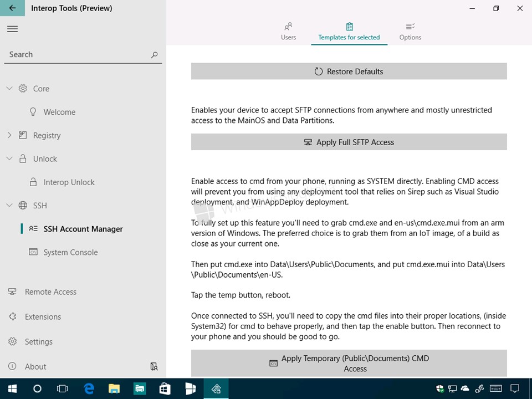Select the Core label

[41, 89]
